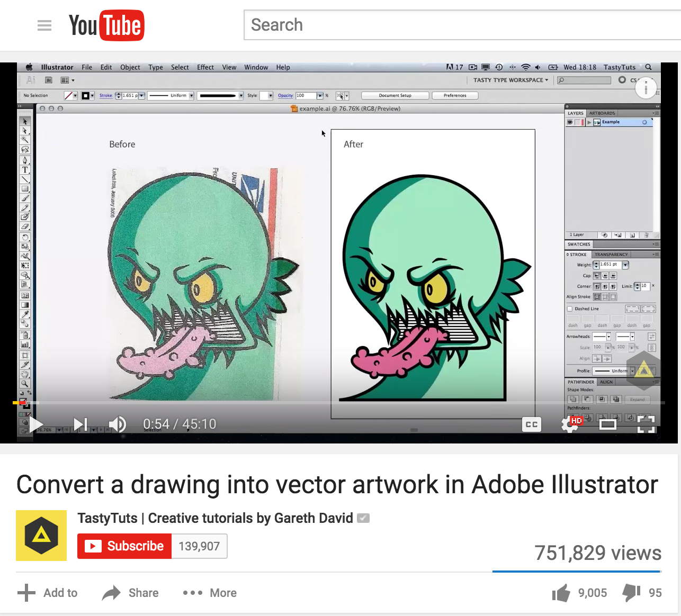Screen dimensions: 681x616
Task: Switch to the Artboards tab
Action: pyautogui.click(x=602, y=113)
